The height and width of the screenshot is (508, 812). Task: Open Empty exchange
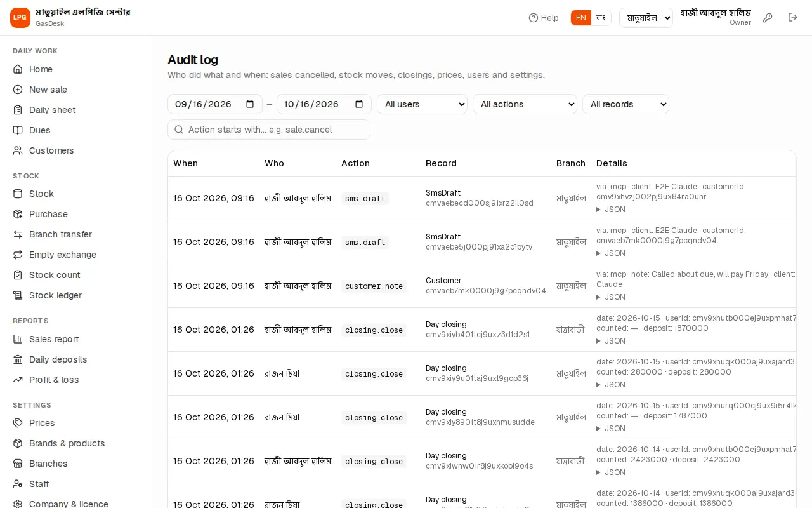(76, 255)
